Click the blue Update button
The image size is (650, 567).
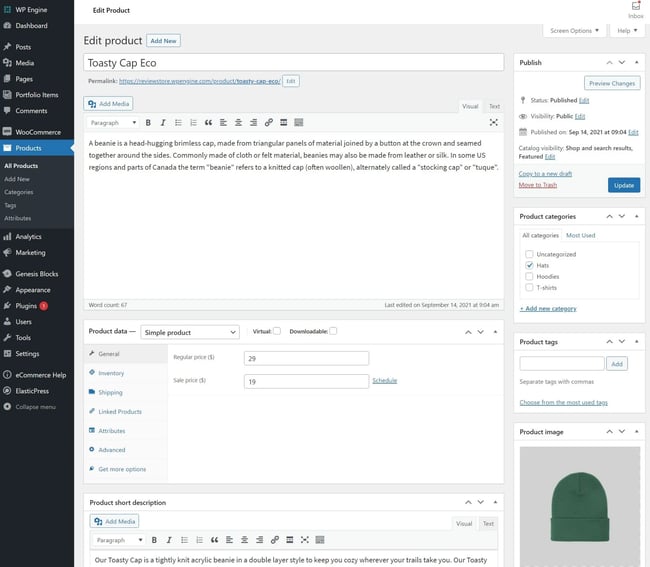coord(623,185)
